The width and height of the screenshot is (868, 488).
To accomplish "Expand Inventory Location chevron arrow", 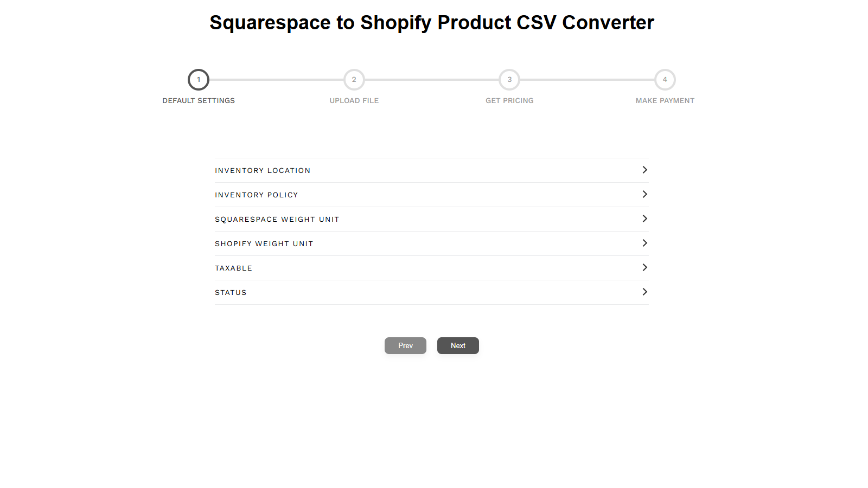I will click(x=644, y=170).
